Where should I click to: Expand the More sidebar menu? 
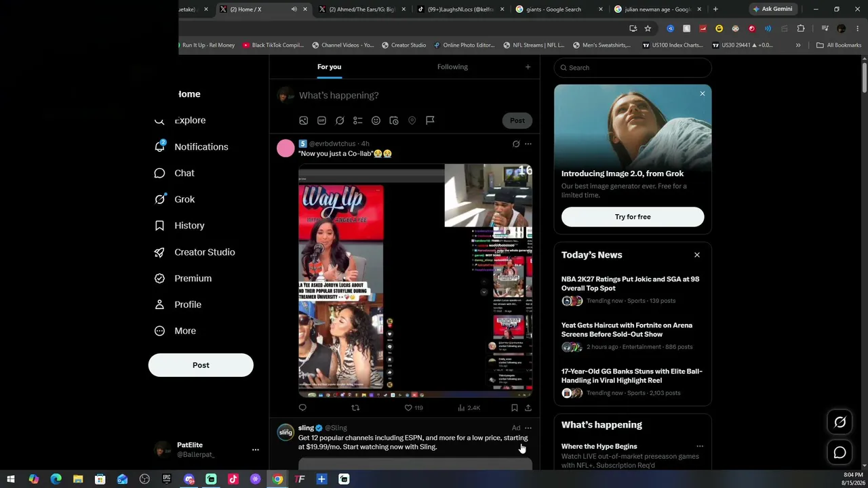pyautogui.click(x=176, y=331)
